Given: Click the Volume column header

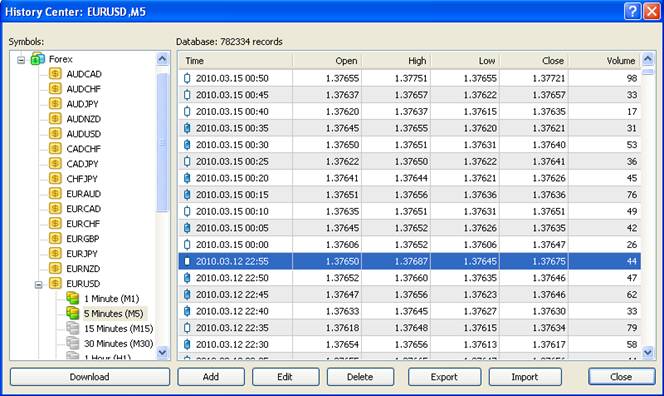Looking at the screenshot, I should 605,61.
